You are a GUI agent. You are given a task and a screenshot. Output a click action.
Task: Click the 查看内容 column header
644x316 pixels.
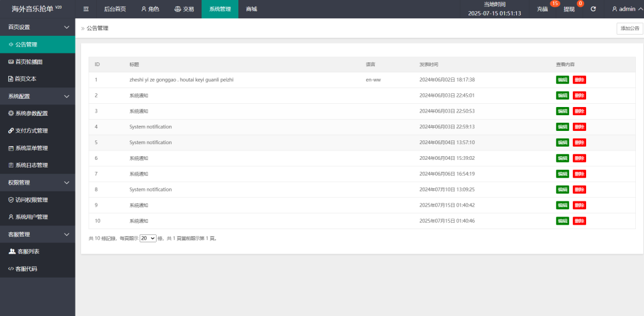[565, 64]
